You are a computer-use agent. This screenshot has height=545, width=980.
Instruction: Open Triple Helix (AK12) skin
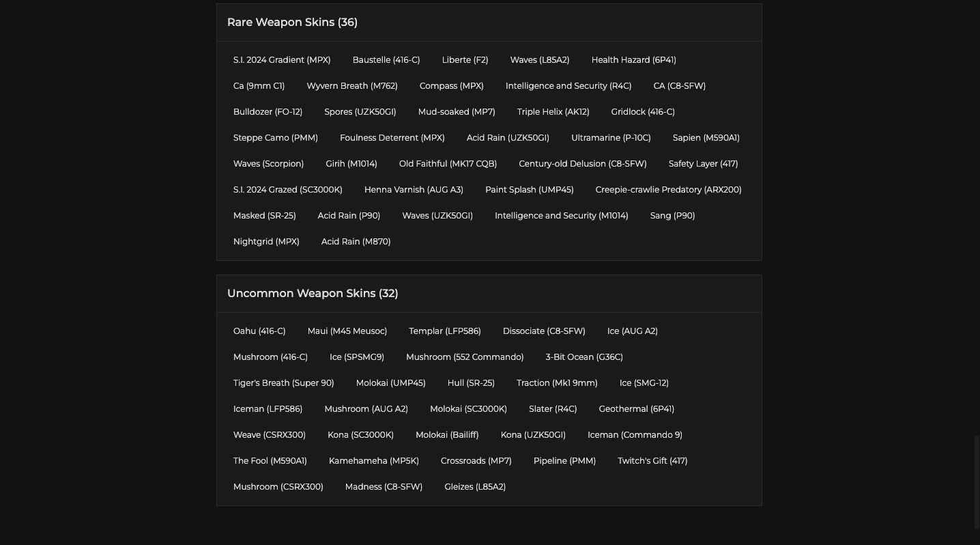pos(553,112)
